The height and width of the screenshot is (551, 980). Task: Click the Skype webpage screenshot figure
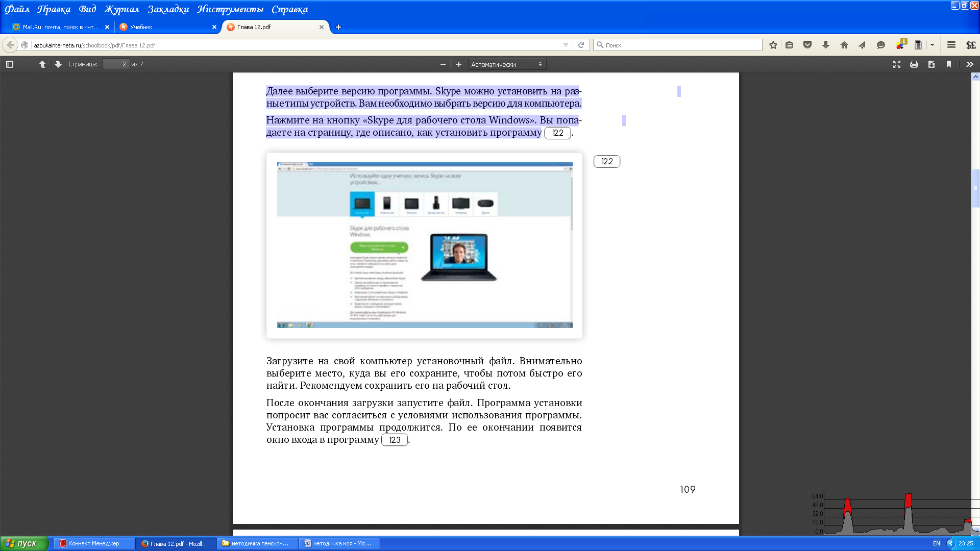(424, 245)
